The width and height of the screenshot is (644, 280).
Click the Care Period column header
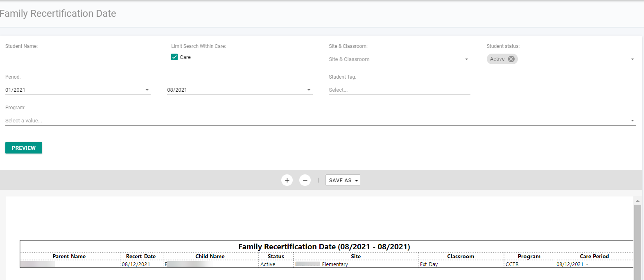coord(594,256)
